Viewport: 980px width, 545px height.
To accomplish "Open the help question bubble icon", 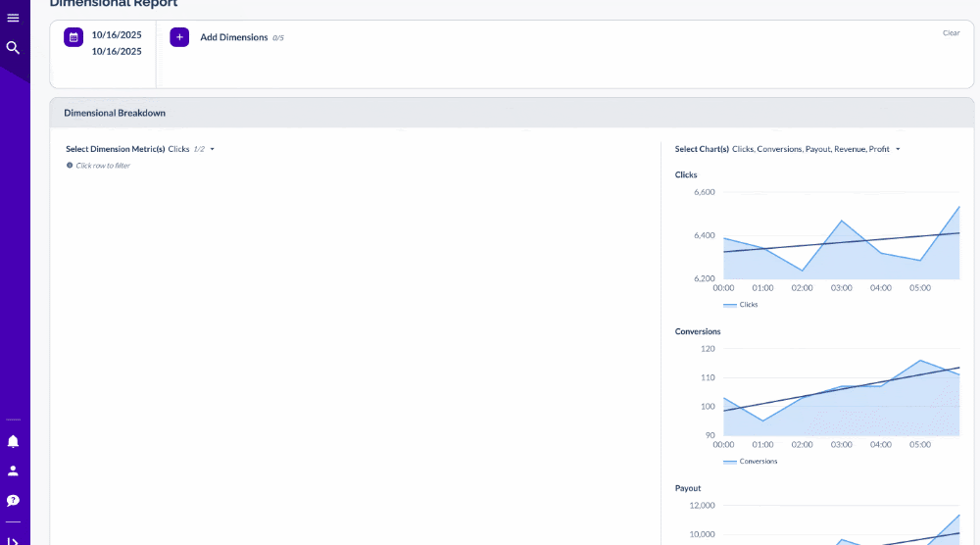I will (13, 500).
